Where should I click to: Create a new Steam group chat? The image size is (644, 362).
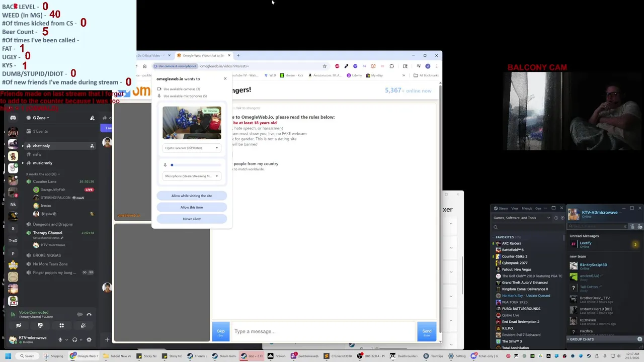[639, 339]
